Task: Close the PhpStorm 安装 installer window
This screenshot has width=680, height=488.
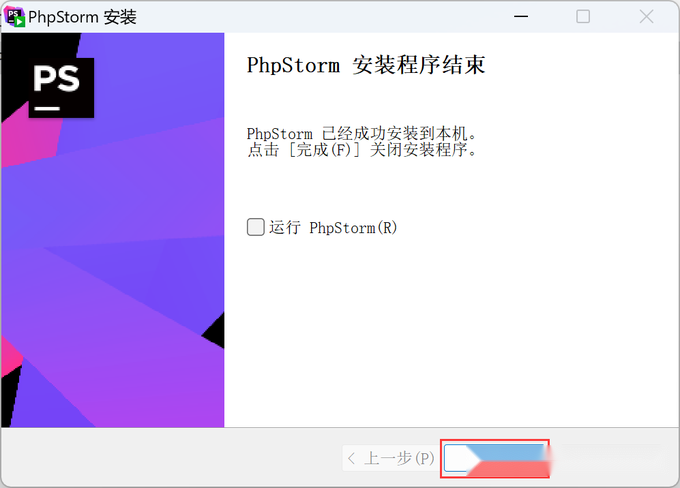Action: click(646, 17)
